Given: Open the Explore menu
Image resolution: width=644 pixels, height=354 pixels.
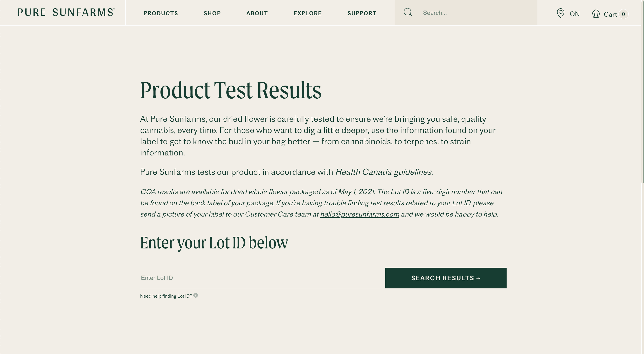Looking at the screenshot, I should [307, 13].
